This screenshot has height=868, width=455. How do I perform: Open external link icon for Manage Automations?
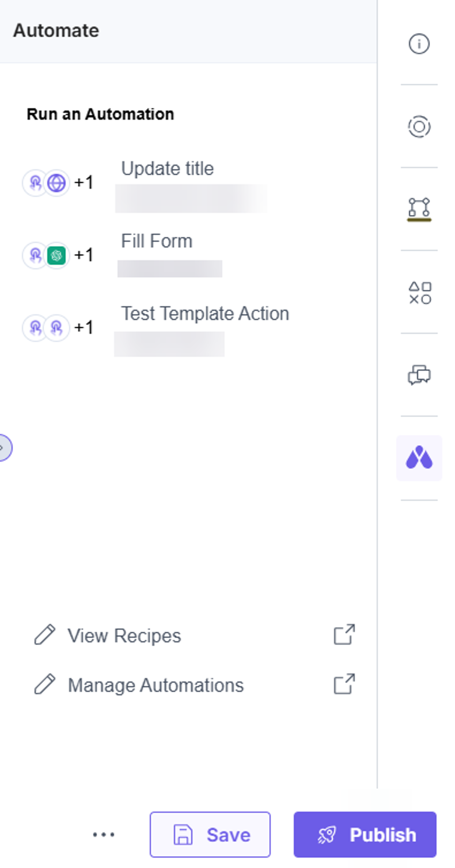[344, 684]
